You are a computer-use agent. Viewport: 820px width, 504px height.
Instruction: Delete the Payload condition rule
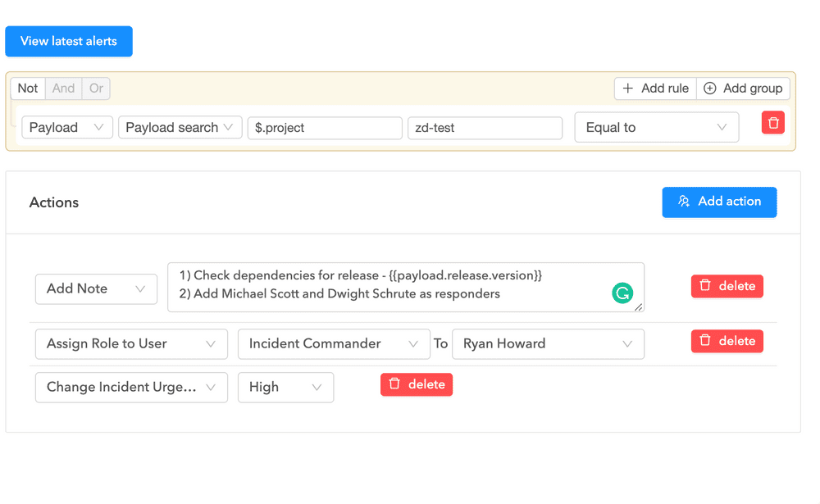pos(772,122)
